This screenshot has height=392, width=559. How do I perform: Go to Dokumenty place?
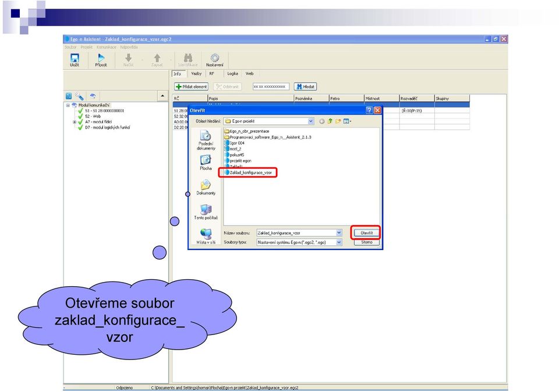(x=206, y=187)
